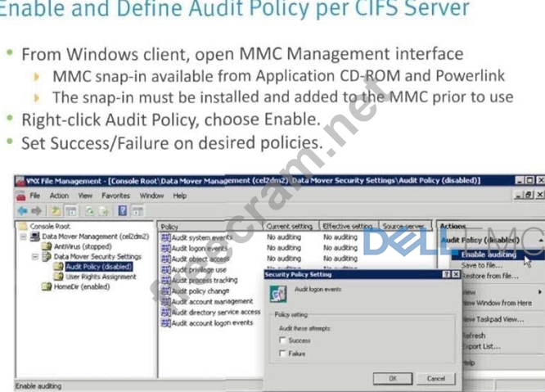Select HomeDir (enabled) tree item

[82, 286]
